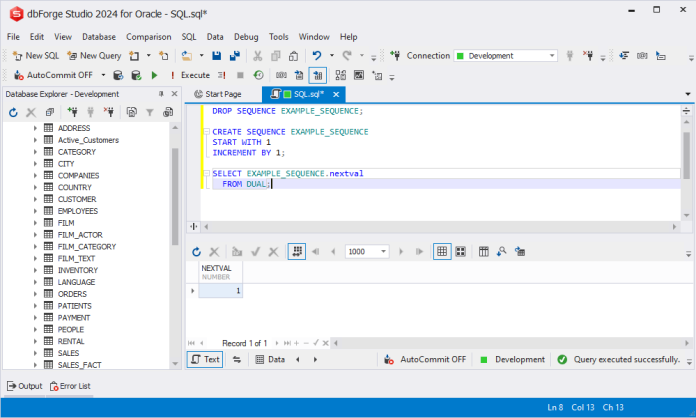The width and height of the screenshot is (696, 418).
Task: Open the Connection dropdown showing Development
Action: pos(506,56)
